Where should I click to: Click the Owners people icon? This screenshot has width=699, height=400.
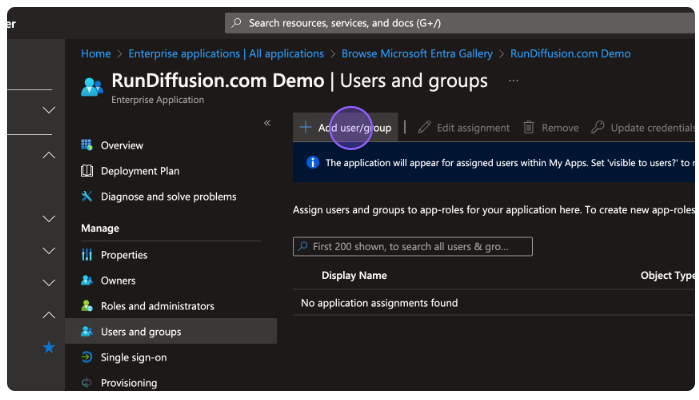[87, 281]
